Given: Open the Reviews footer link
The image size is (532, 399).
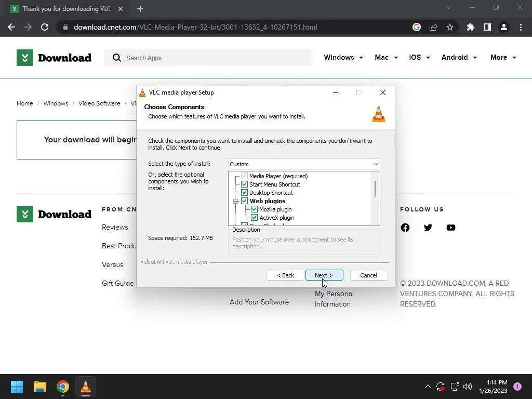Looking at the screenshot, I should pyautogui.click(x=115, y=228).
